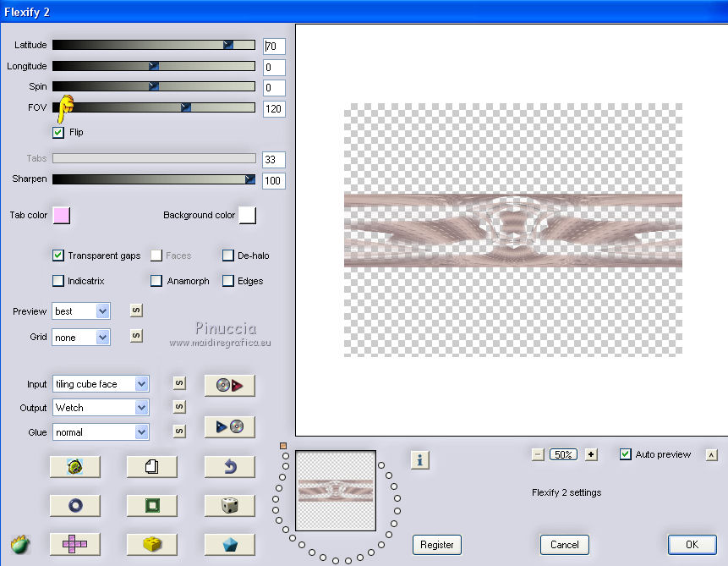This screenshot has height=566, width=728.
Task: Click the S button next to Glue
Action: pos(179,431)
